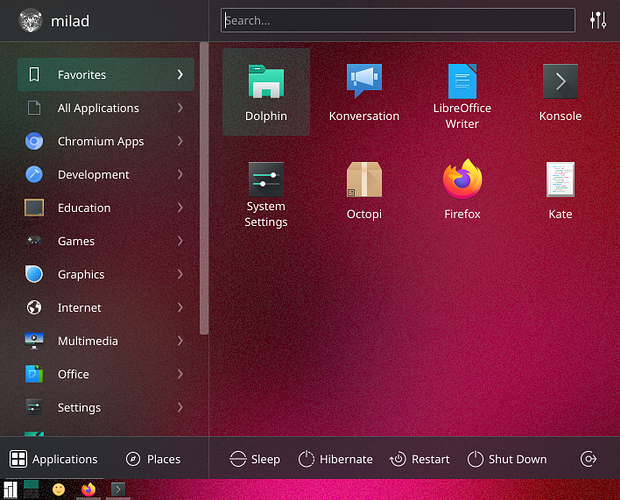The height and width of the screenshot is (500, 620).
Task: Launch Octopi package manager
Action: pos(364,190)
